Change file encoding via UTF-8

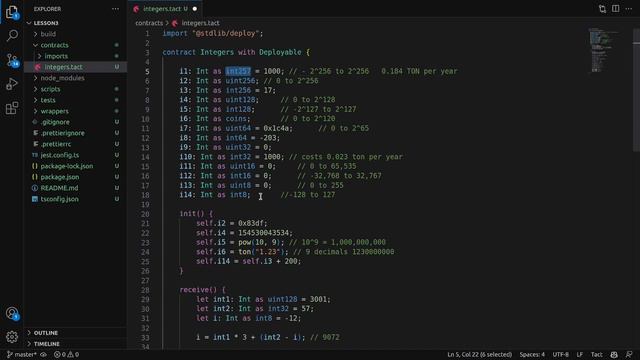click(x=560, y=355)
